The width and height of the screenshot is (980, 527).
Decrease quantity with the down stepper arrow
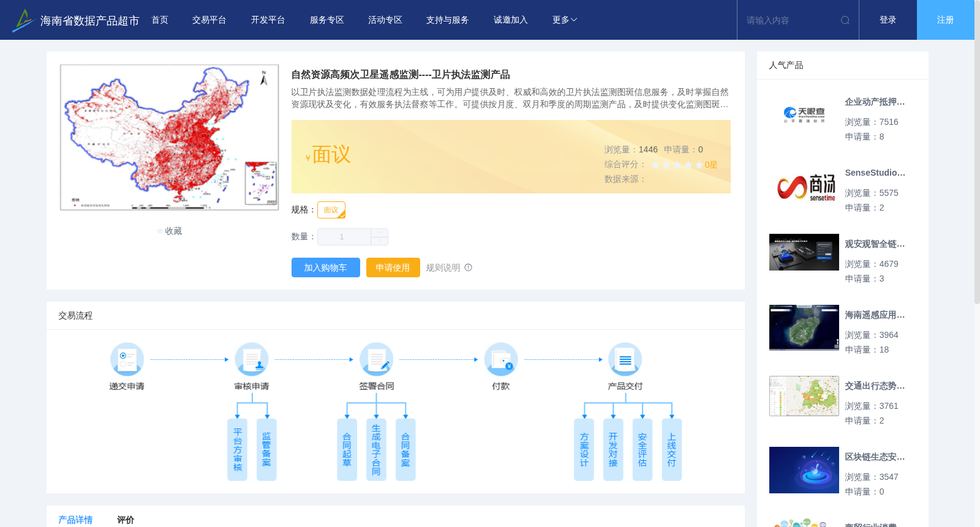coord(379,241)
